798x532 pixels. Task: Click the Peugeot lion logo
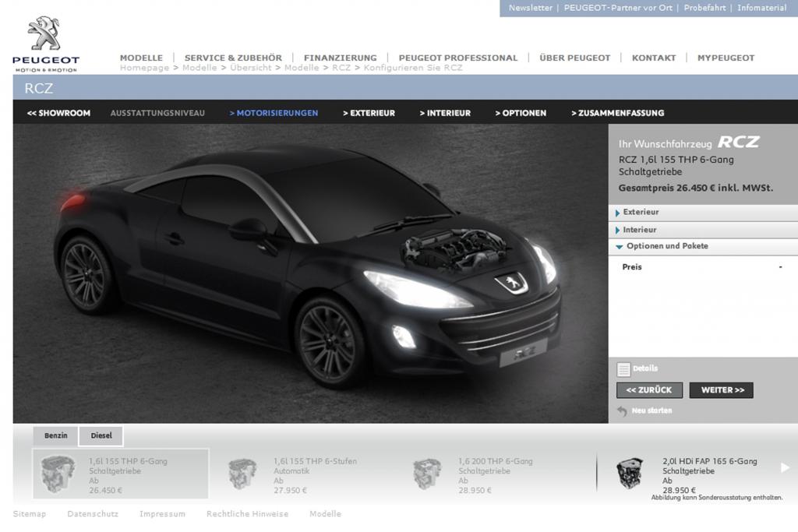click(x=45, y=44)
